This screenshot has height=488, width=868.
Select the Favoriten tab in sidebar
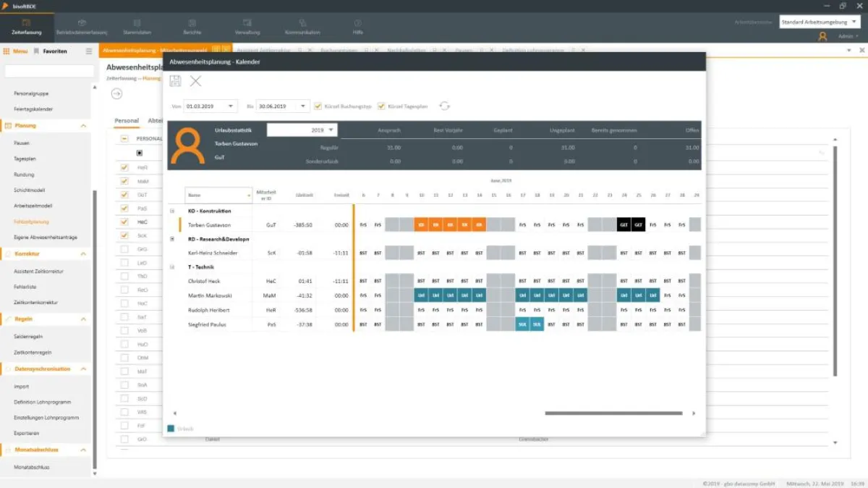(x=55, y=51)
